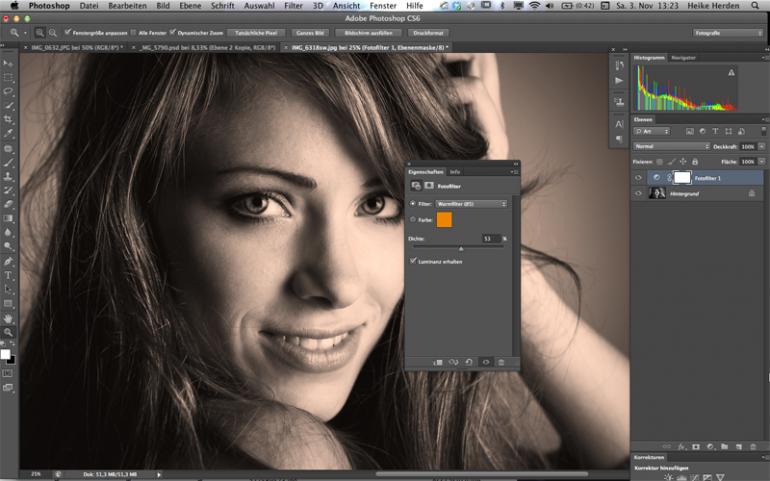Open the Normal blend mode dropdown
Viewport: 770px width, 481px height.
[671, 146]
